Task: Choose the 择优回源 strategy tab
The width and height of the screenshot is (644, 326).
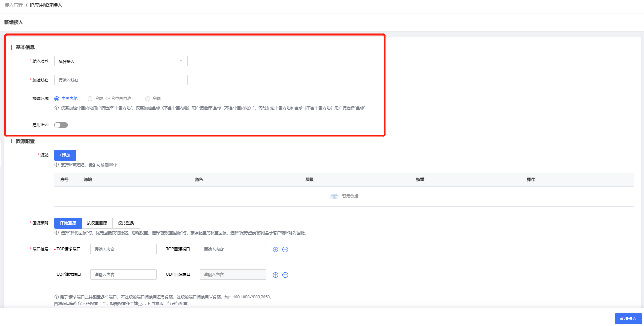Action: click(68, 223)
